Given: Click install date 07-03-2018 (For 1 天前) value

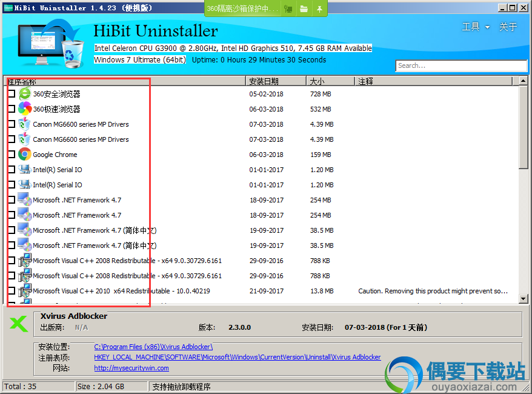Looking at the screenshot, I should point(386,327).
